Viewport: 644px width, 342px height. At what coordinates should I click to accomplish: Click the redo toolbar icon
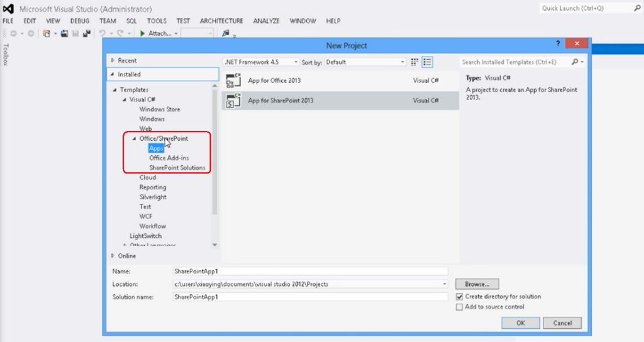point(120,34)
